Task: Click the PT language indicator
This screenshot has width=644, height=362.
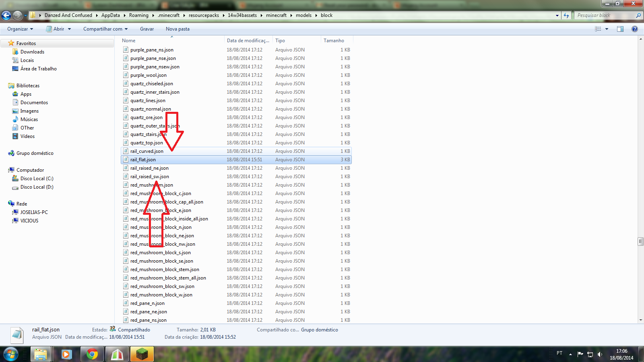Action: 559,353
